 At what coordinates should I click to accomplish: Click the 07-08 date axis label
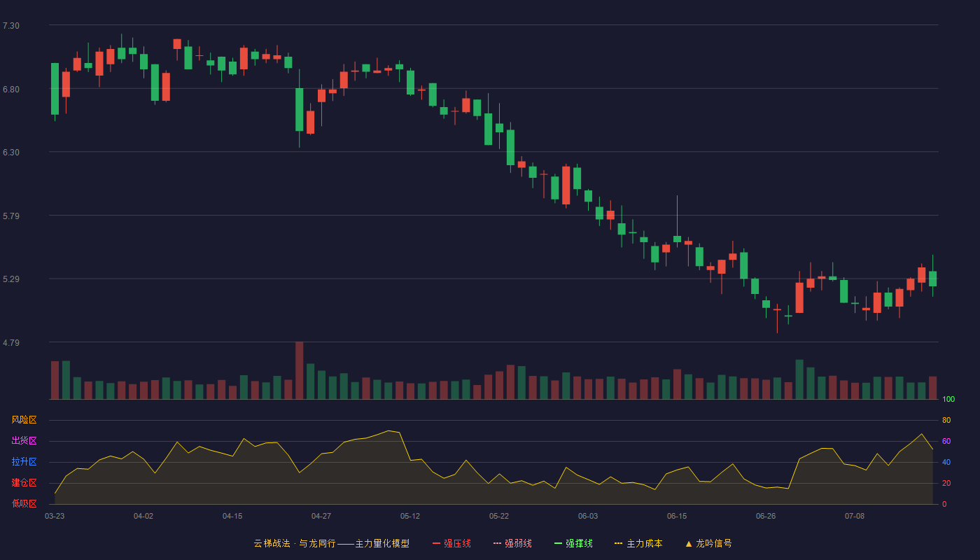tap(855, 516)
